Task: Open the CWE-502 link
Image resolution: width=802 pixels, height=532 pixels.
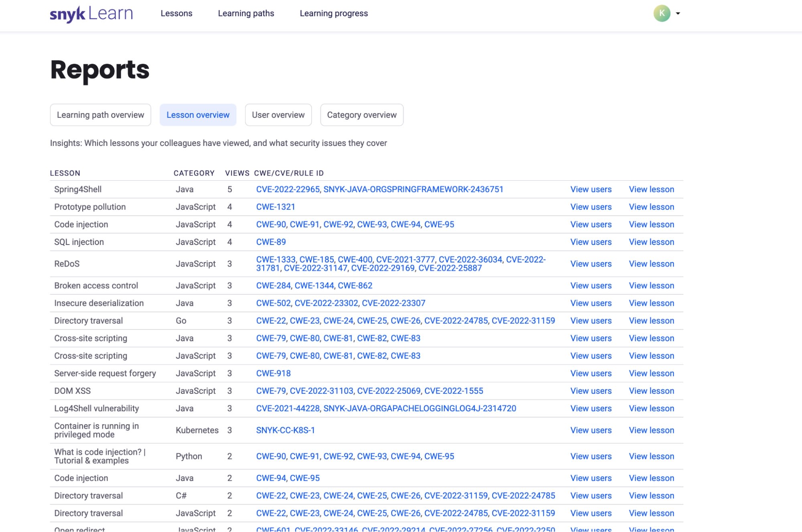Action: 273,303
